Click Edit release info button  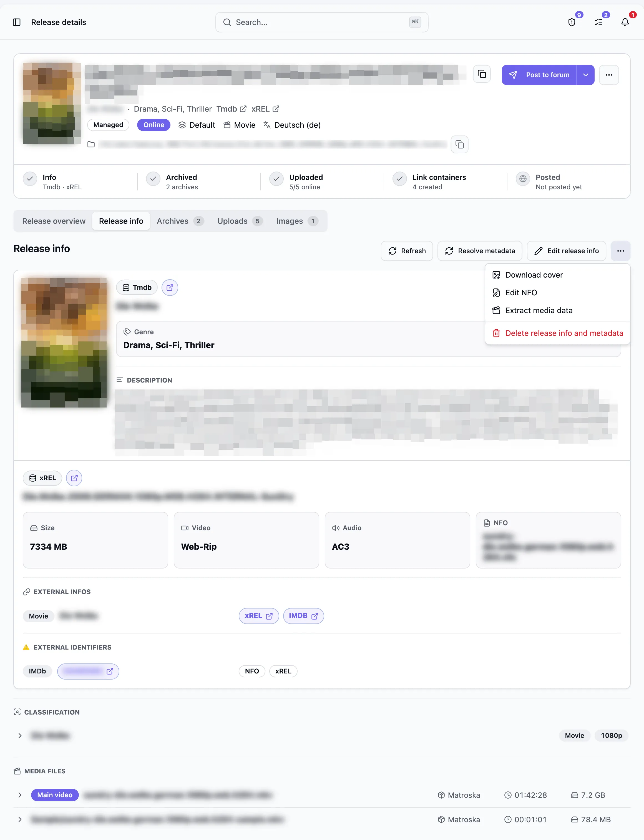click(567, 251)
